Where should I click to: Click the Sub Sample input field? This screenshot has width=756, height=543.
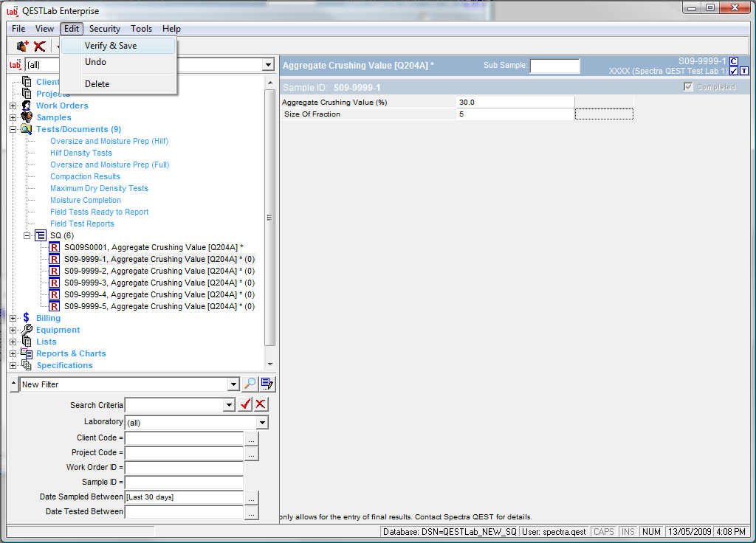tap(554, 66)
